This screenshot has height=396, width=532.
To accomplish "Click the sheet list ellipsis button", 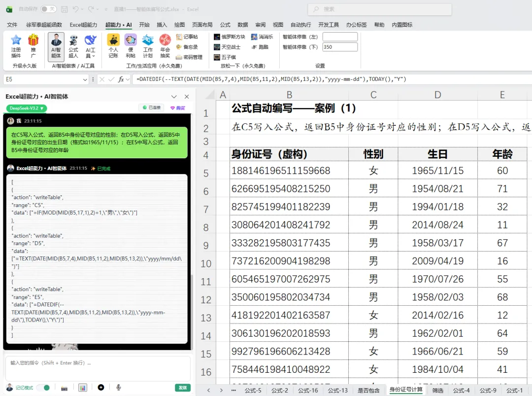I will (233, 390).
